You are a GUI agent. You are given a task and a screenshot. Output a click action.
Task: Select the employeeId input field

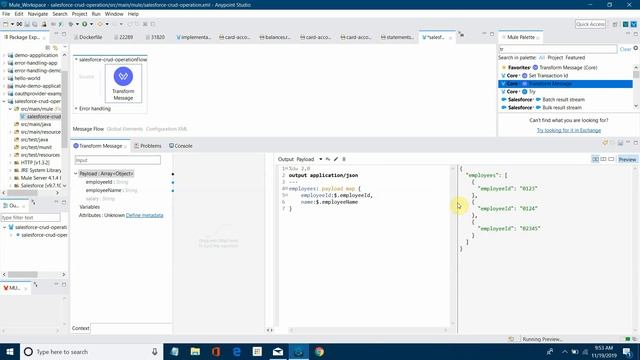[x=107, y=182]
